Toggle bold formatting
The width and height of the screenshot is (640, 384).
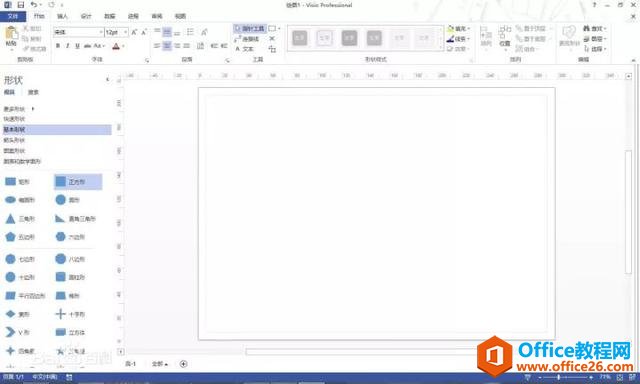(58, 46)
